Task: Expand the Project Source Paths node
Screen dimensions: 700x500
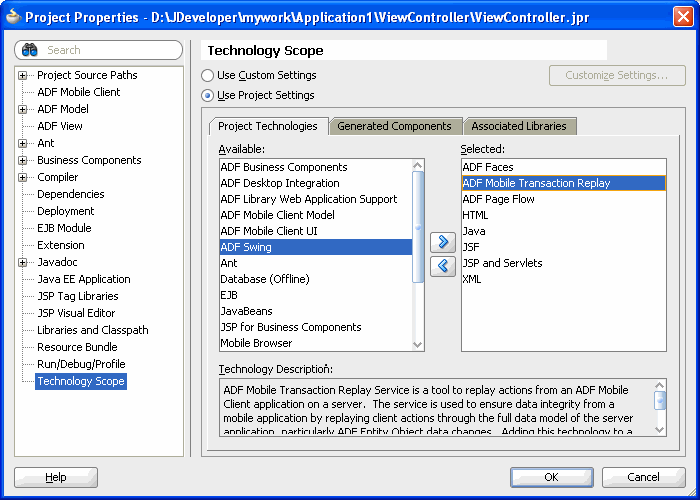Action: pos(22,75)
